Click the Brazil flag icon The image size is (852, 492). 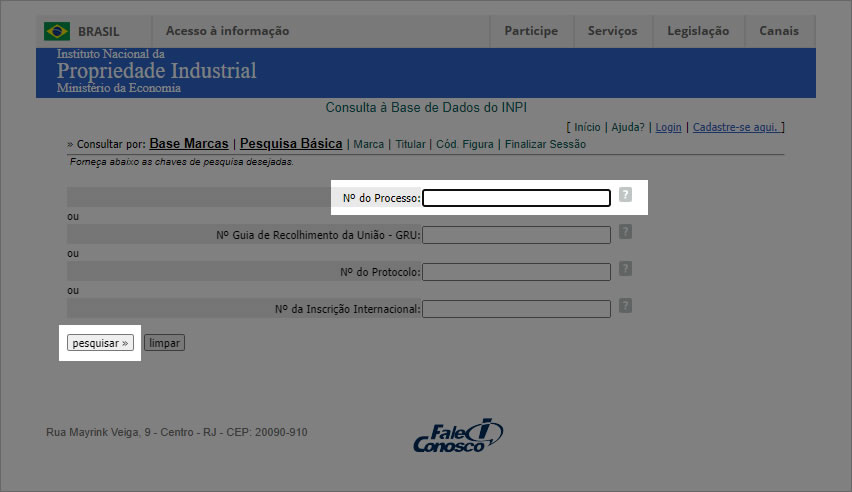57,31
